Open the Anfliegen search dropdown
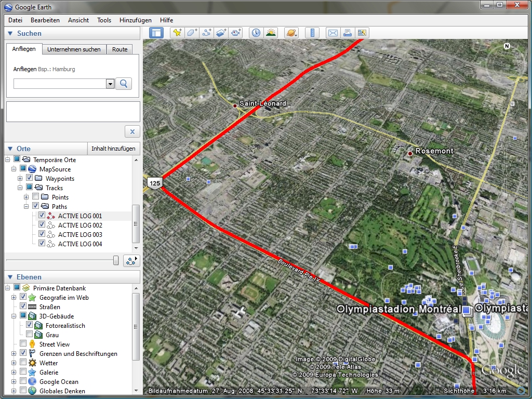The width and height of the screenshot is (532, 399). coord(110,84)
